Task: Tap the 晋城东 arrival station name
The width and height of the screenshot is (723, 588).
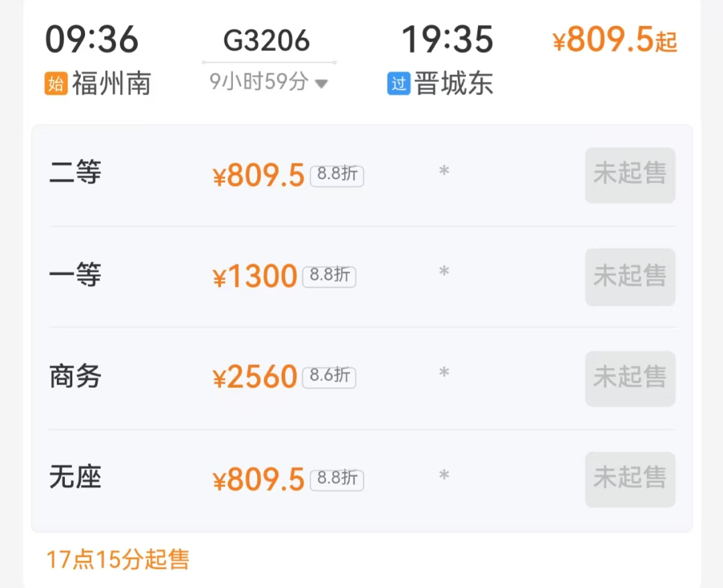Action: tap(454, 84)
